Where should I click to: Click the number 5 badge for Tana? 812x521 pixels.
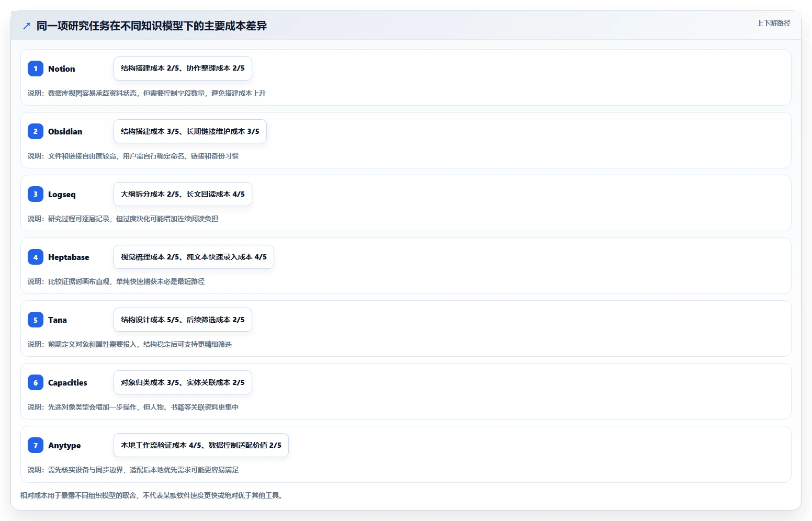click(x=36, y=320)
